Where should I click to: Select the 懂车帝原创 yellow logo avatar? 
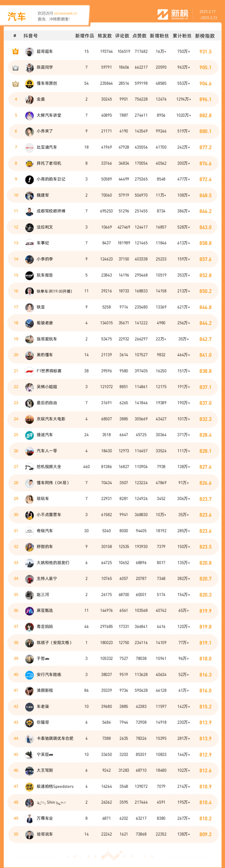click(x=30, y=84)
